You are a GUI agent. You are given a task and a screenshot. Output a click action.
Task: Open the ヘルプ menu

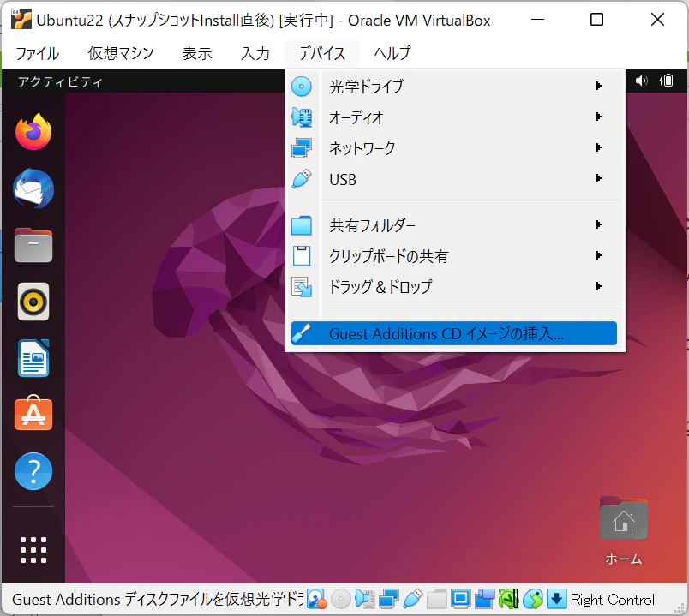(392, 54)
